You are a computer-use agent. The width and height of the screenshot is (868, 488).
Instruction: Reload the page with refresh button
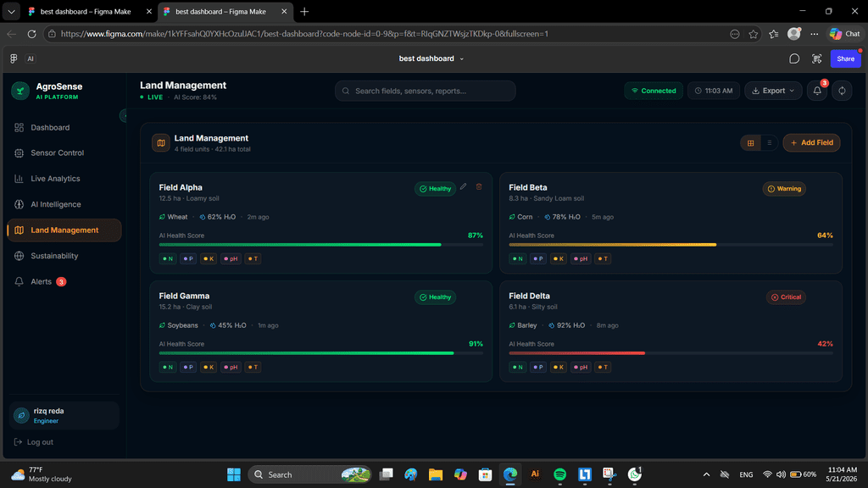(x=31, y=34)
